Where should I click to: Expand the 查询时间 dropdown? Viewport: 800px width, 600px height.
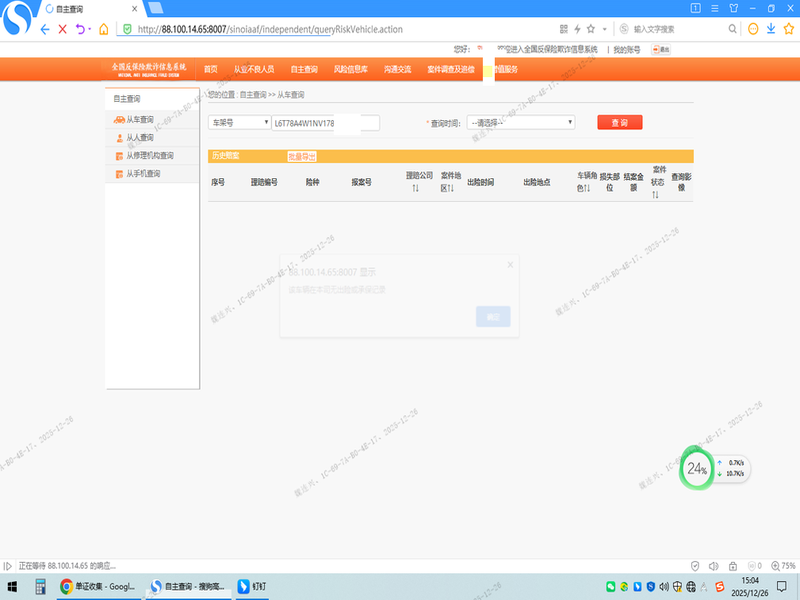(x=520, y=122)
